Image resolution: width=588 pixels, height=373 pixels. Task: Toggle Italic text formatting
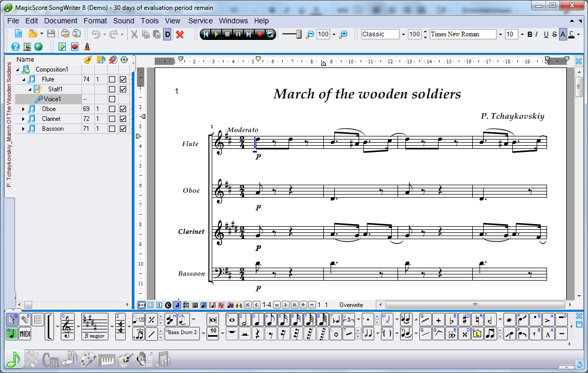click(x=537, y=34)
